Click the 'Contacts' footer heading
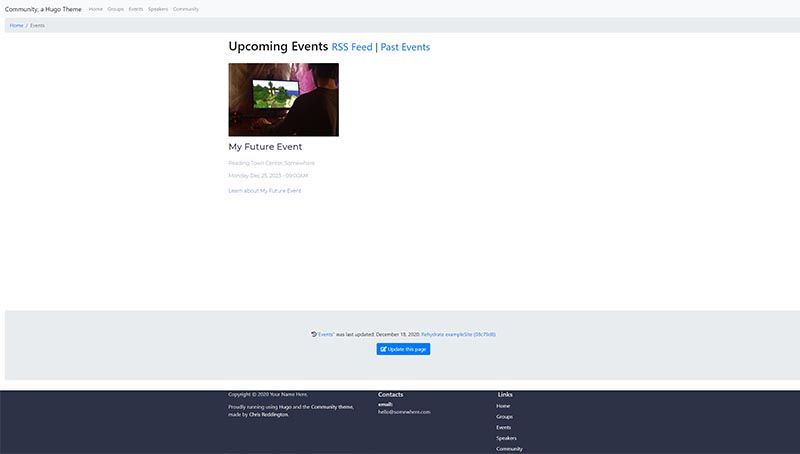800x454 pixels. tap(390, 395)
